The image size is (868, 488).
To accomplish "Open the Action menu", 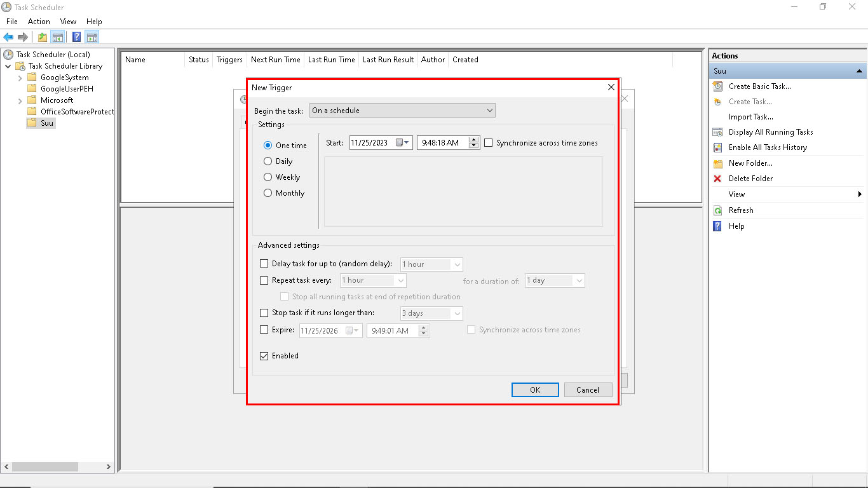I will coord(39,21).
